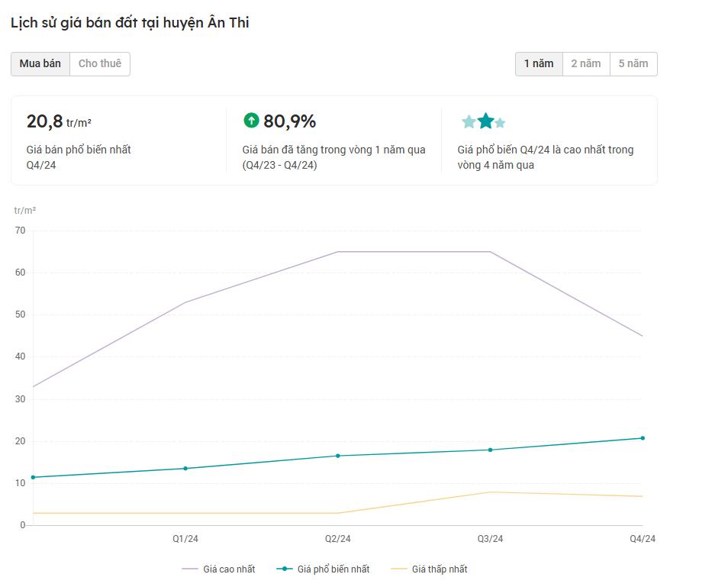Click the green up-arrow increase icon
728x587 pixels.
point(251,121)
